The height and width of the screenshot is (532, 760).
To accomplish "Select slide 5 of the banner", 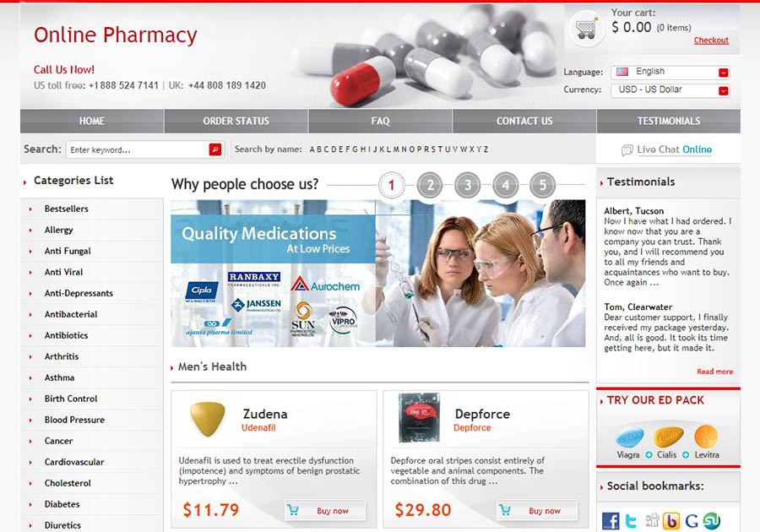I will pos(542,185).
